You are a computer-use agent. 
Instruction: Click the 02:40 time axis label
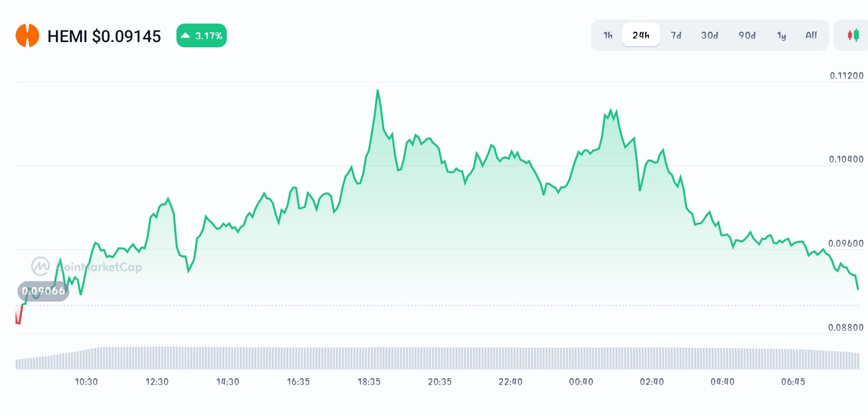pyautogui.click(x=652, y=382)
